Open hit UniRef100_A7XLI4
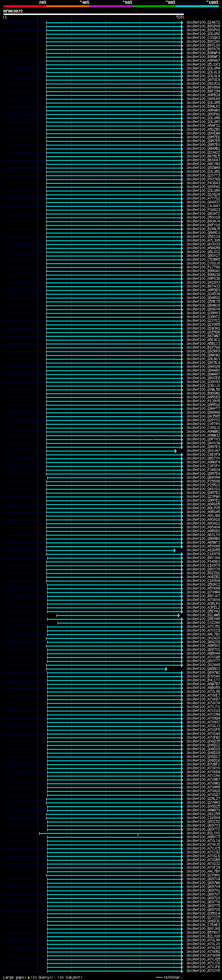Viewport: 222px width, 980px height. click(203, 841)
